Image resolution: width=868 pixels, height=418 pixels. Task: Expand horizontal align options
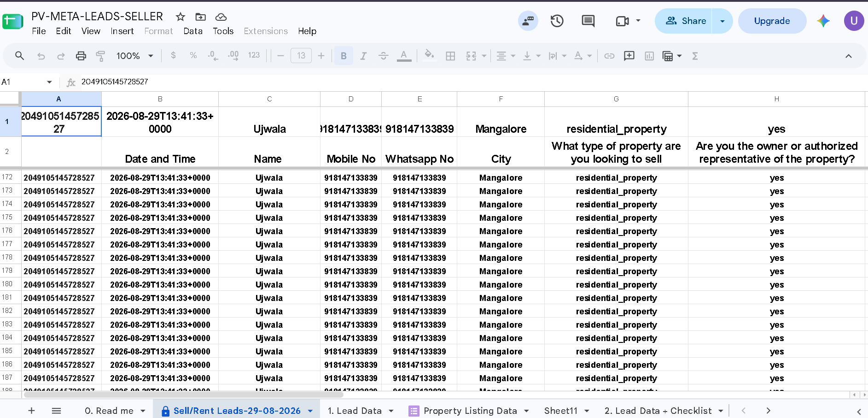[x=513, y=56]
